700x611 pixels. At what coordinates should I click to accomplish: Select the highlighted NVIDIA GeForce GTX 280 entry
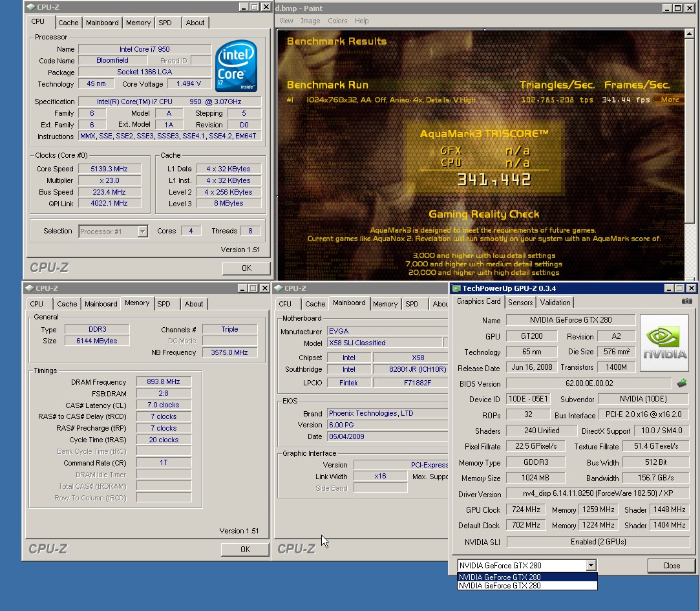[527, 577]
